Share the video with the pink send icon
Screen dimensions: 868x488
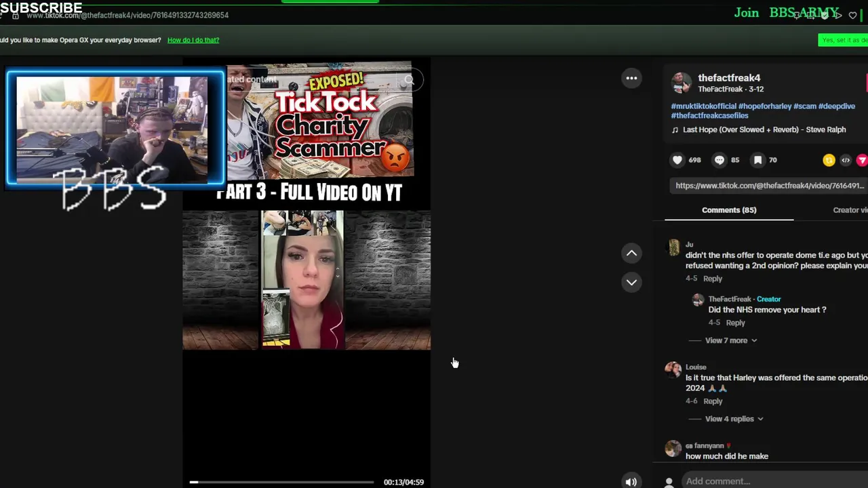pyautogui.click(x=862, y=160)
